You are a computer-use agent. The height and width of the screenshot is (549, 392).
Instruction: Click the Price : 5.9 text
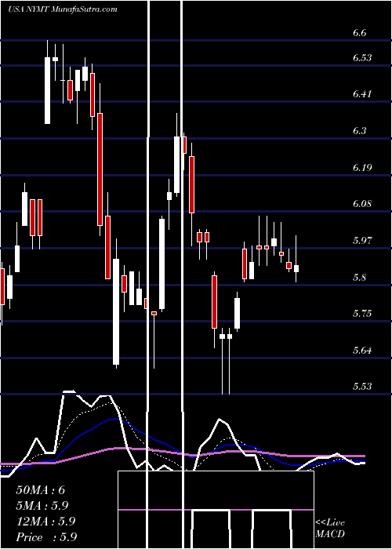pyautogui.click(x=46, y=537)
